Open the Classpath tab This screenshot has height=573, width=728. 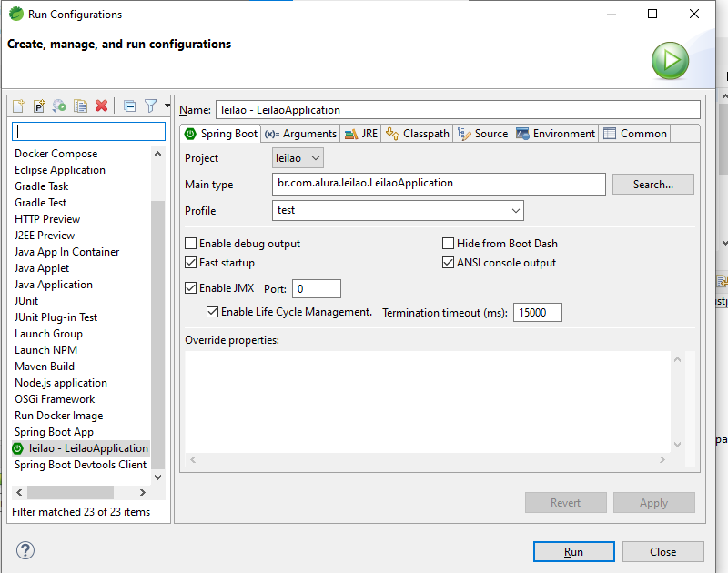tap(418, 134)
